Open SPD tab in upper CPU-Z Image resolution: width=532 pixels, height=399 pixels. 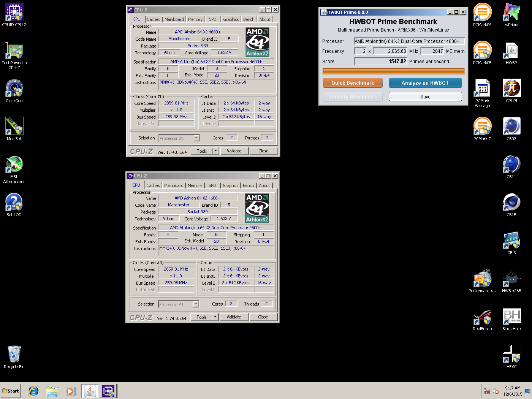pos(213,19)
